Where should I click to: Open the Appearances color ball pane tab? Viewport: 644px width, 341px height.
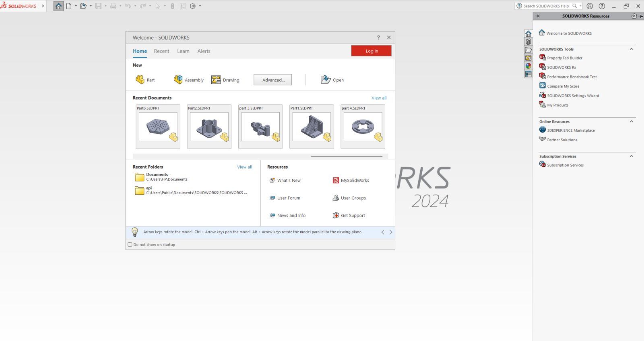click(528, 66)
